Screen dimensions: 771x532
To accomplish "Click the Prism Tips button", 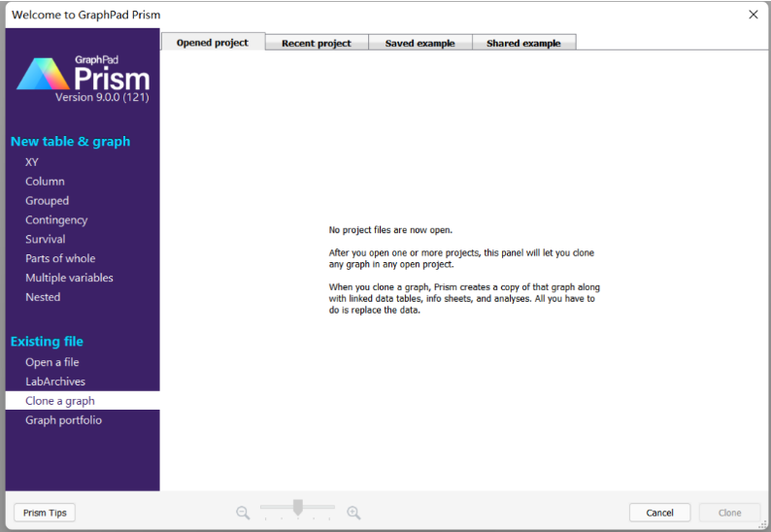I will click(45, 513).
